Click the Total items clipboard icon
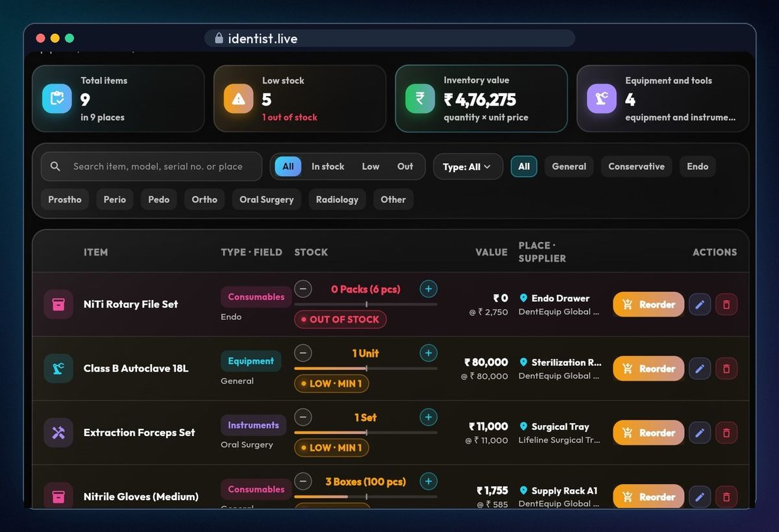Screen dimensions: 779x532 tap(57, 99)
